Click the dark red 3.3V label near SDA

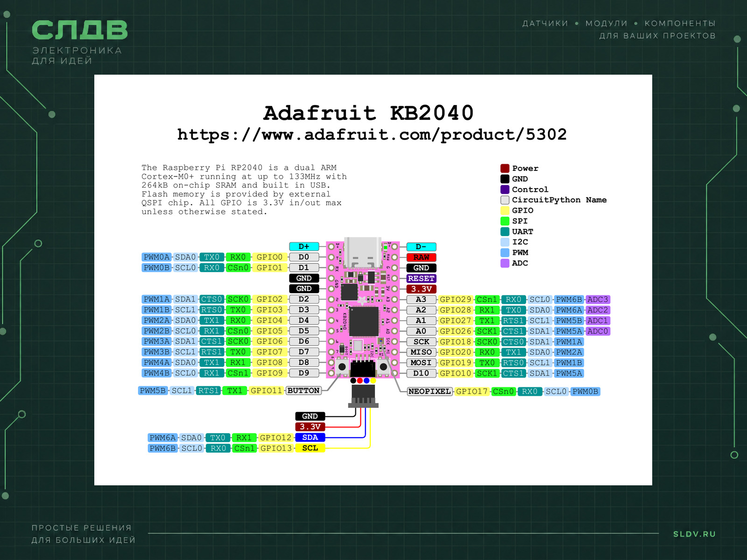310,427
